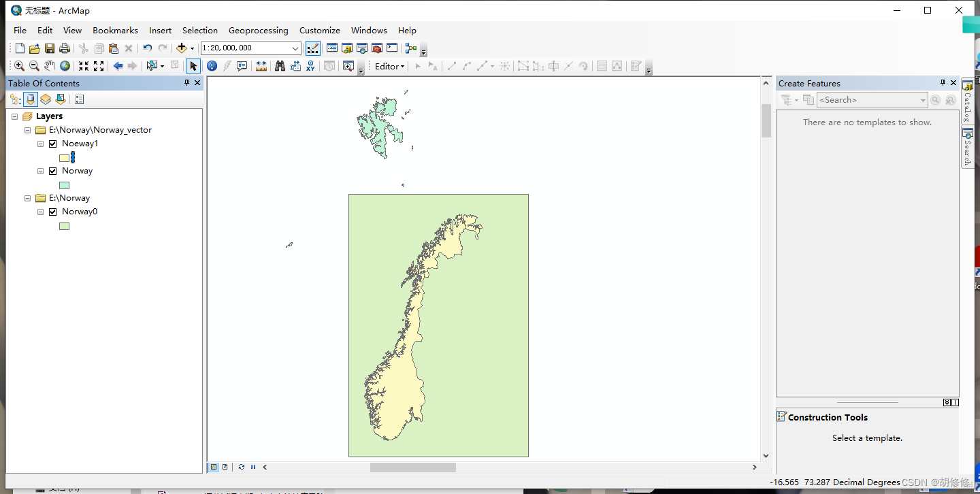The height and width of the screenshot is (494, 980).
Task: Activate the Pan hand tool
Action: pyautogui.click(x=49, y=66)
